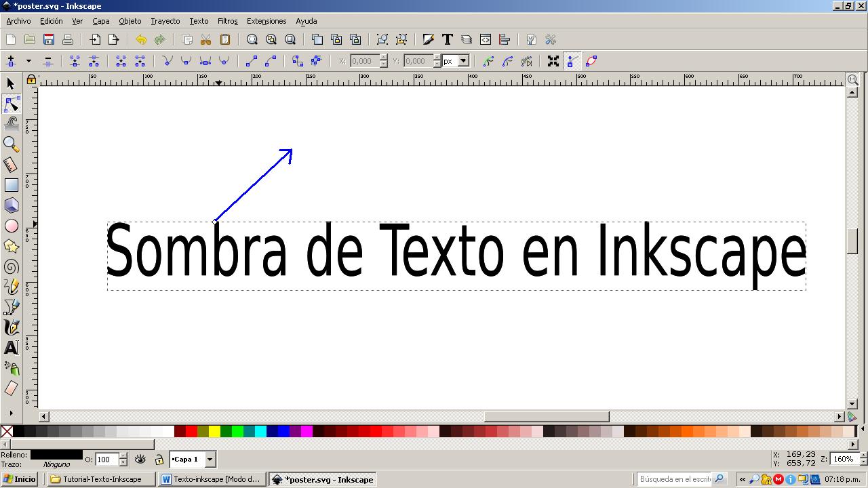Open the Extensiones menu
Image resolution: width=868 pixels, height=488 pixels.
[267, 21]
